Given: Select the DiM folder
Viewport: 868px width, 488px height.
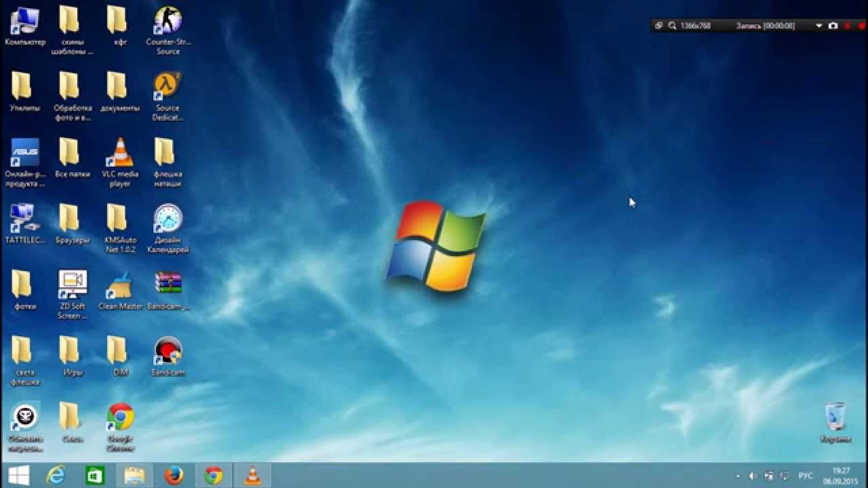Looking at the screenshot, I should (x=120, y=357).
